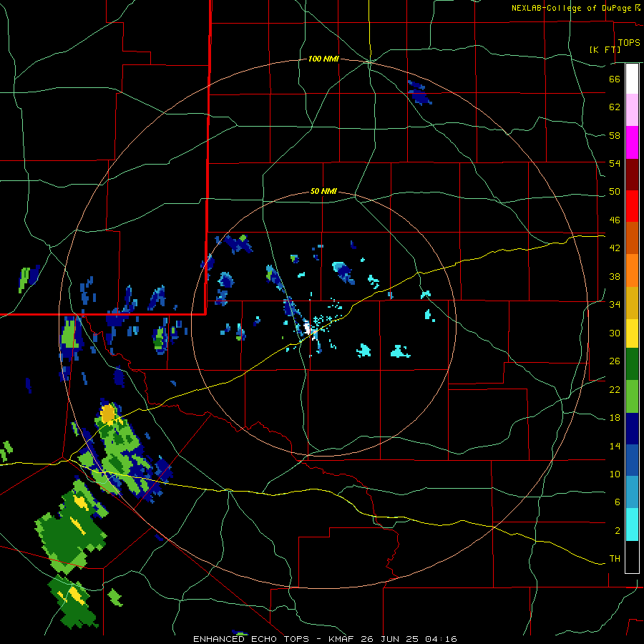Click the medium blue legend swatch
644x644 pixels.
point(632,460)
